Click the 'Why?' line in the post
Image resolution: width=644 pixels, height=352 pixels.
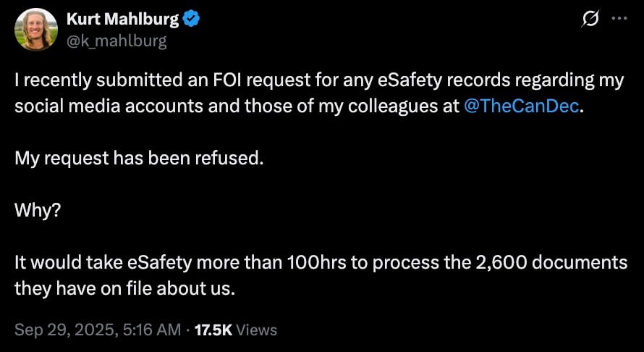35,210
